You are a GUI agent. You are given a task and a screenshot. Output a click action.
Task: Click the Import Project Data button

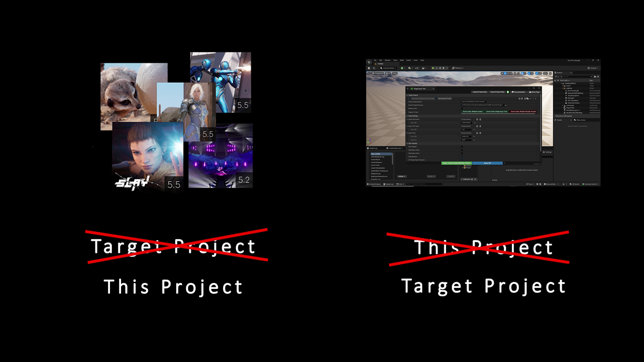[x=480, y=92]
